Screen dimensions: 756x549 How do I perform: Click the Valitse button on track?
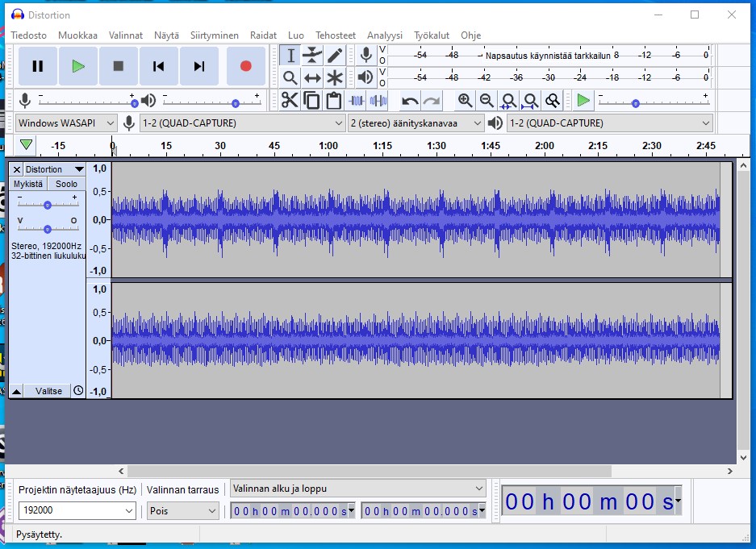click(x=48, y=391)
